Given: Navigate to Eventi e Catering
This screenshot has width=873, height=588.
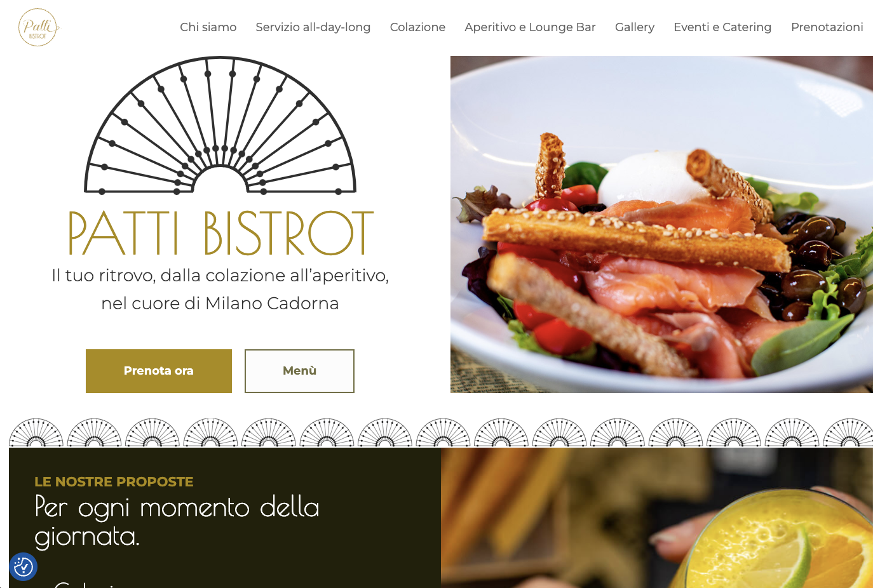Looking at the screenshot, I should [722, 27].
